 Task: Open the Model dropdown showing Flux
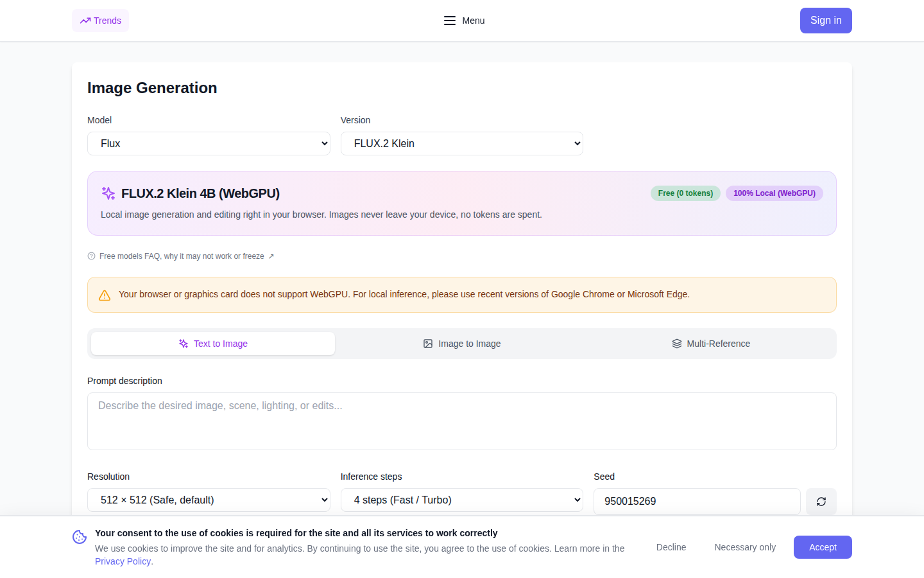point(209,143)
